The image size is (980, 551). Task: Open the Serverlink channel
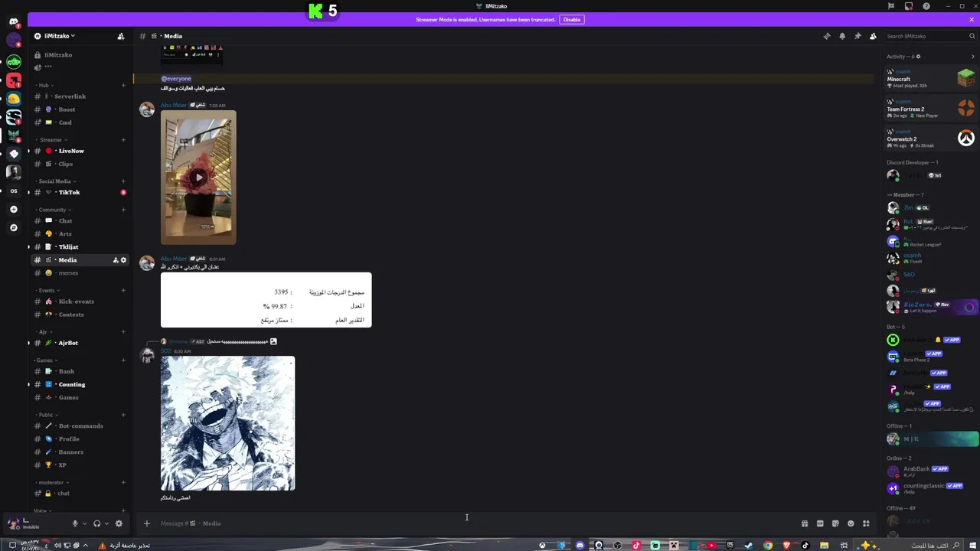tap(80, 96)
